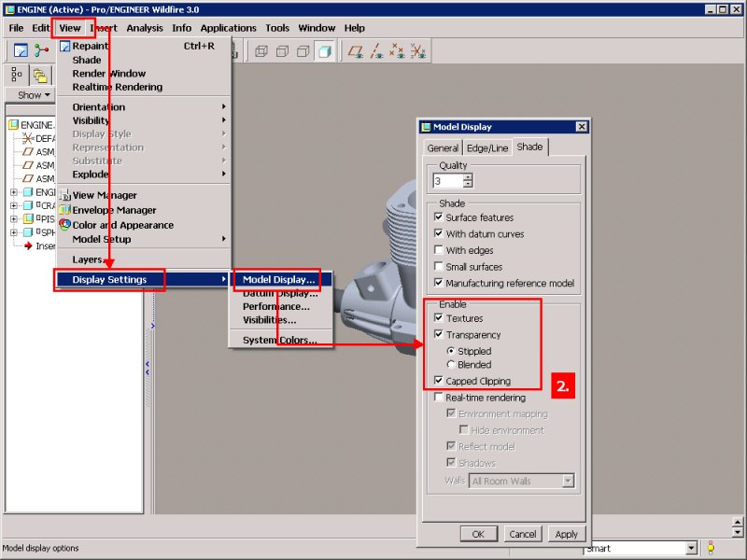This screenshot has width=747, height=560.
Task: Toggle datum points display icon
Action: click(397, 51)
